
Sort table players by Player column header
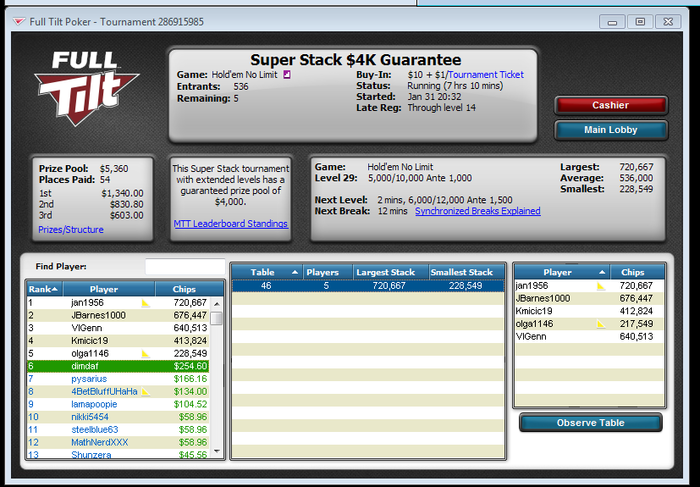click(x=562, y=272)
